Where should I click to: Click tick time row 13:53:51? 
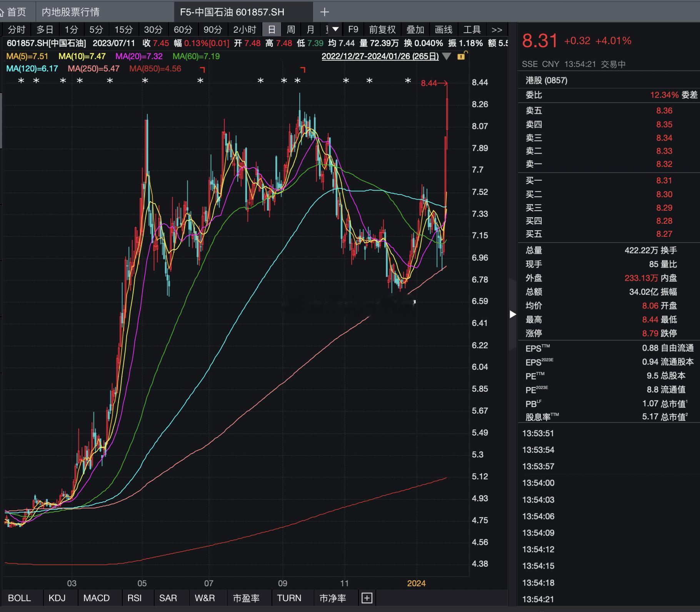538,433
